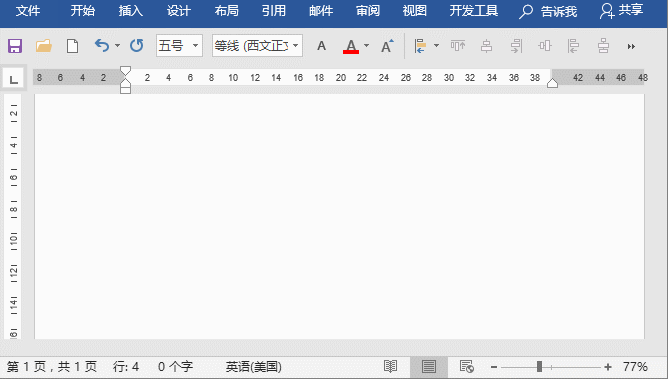
Task: Click the purple Save icon
Action: (15, 46)
